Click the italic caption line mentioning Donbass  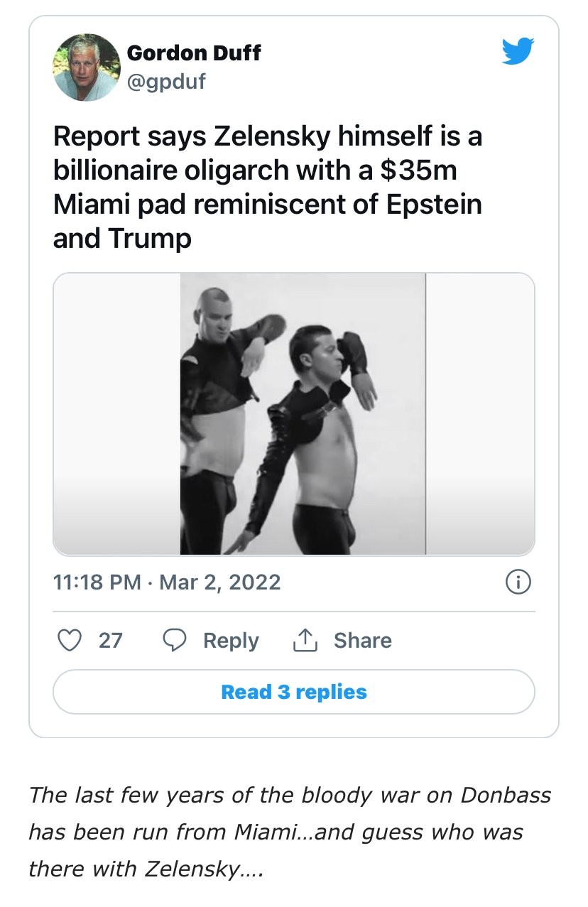tap(290, 794)
